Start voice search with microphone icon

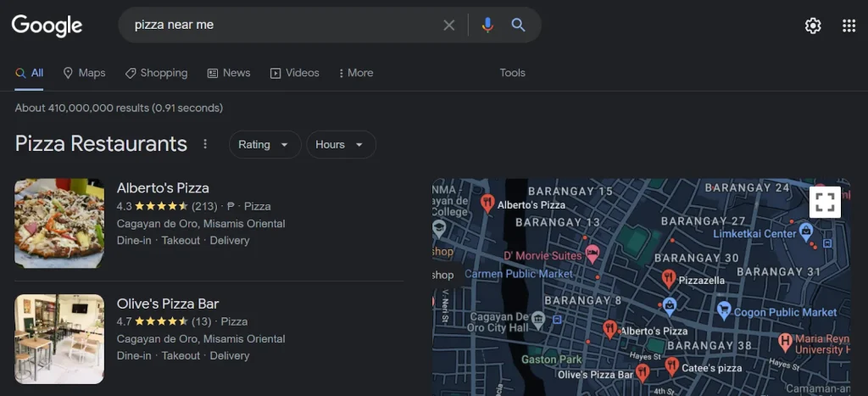(x=487, y=25)
